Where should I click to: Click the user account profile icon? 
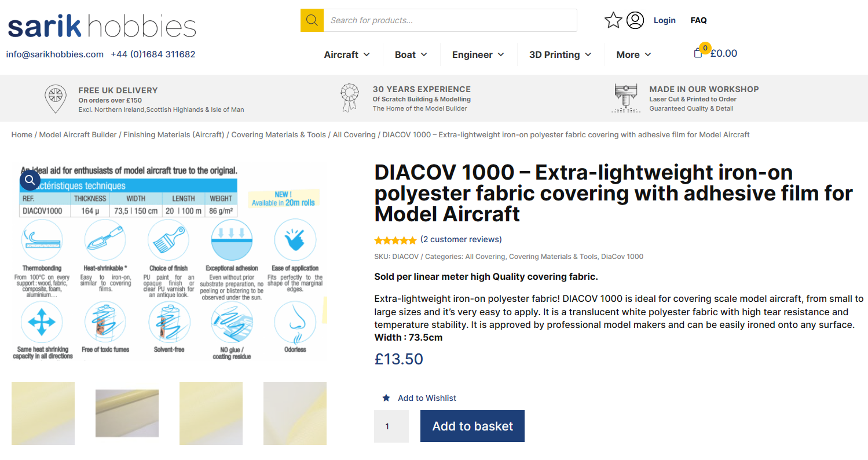coord(635,20)
